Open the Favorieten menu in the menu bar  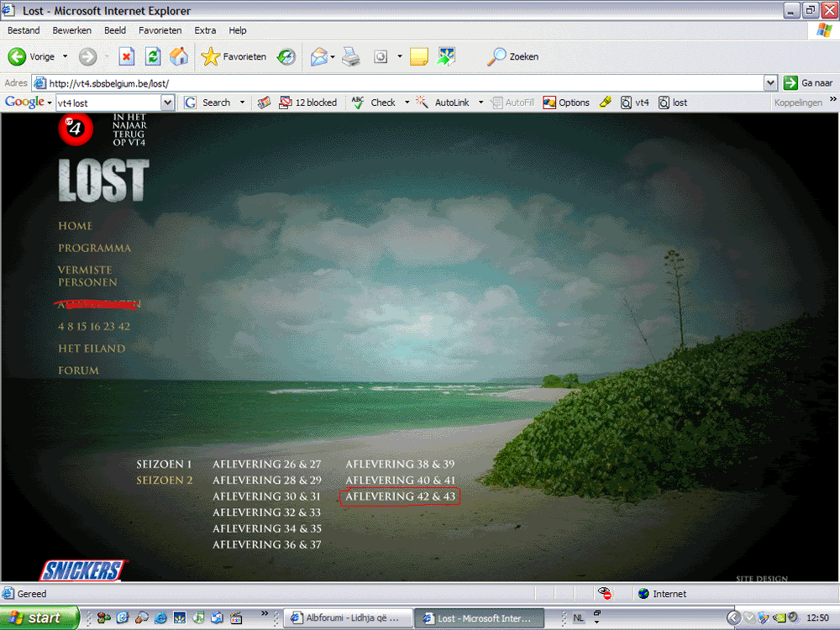click(x=160, y=30)
